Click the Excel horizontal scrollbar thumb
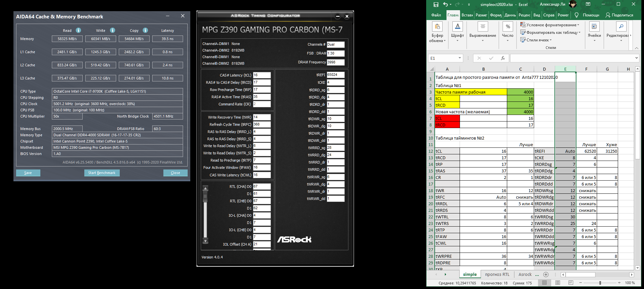 point(581,275)
